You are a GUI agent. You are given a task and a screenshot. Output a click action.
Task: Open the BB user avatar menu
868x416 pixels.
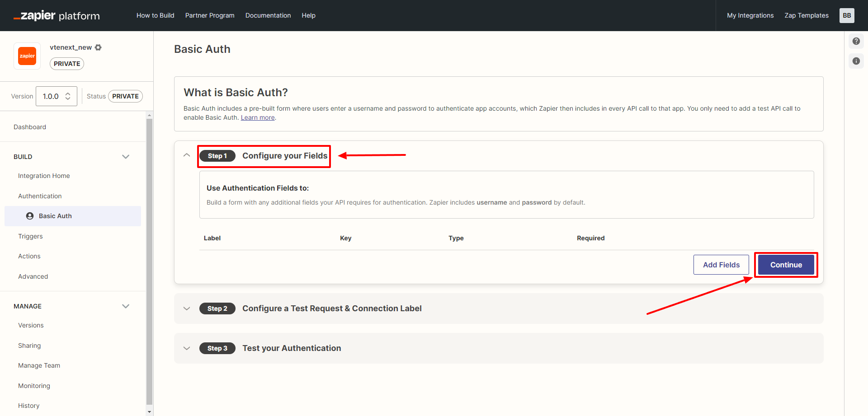pyautogui.click(x=847, y=15)
